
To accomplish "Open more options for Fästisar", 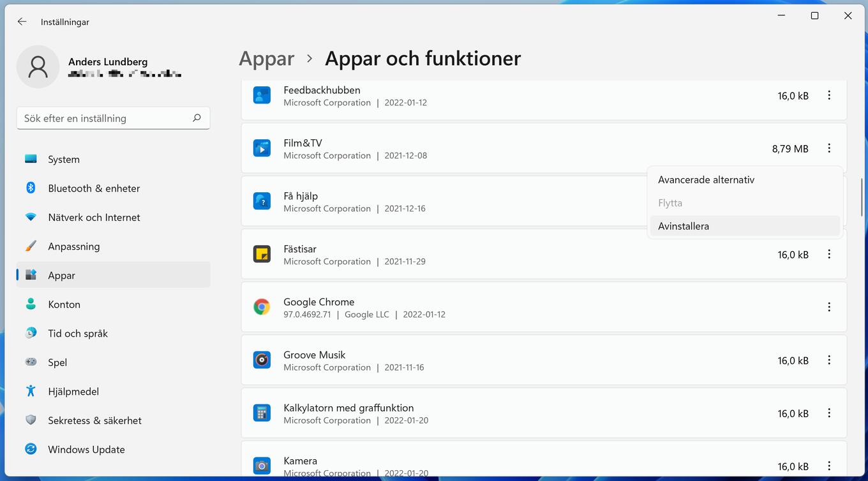I will tap(829, 254).
